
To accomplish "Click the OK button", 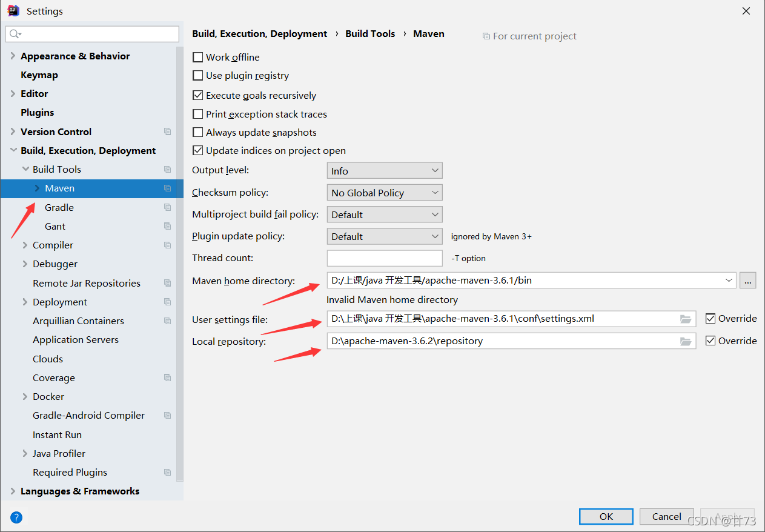I will [x=606, y=516].
